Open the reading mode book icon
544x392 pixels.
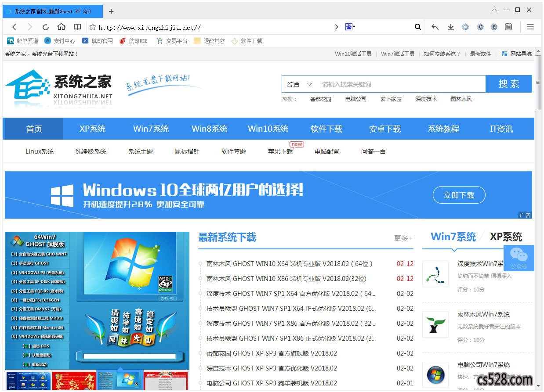77,27
